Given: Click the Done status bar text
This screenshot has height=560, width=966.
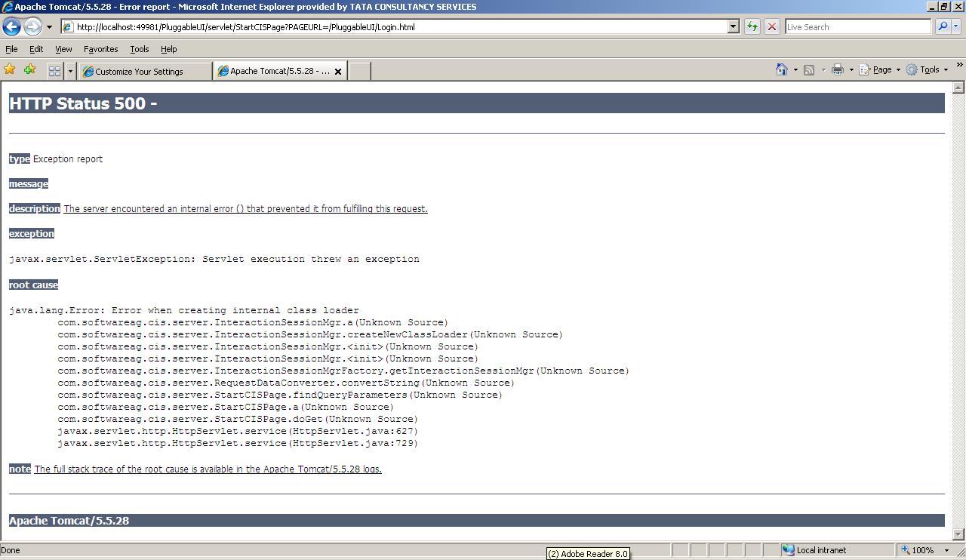Looking at the screenshot, I should [x=11, y=550].
